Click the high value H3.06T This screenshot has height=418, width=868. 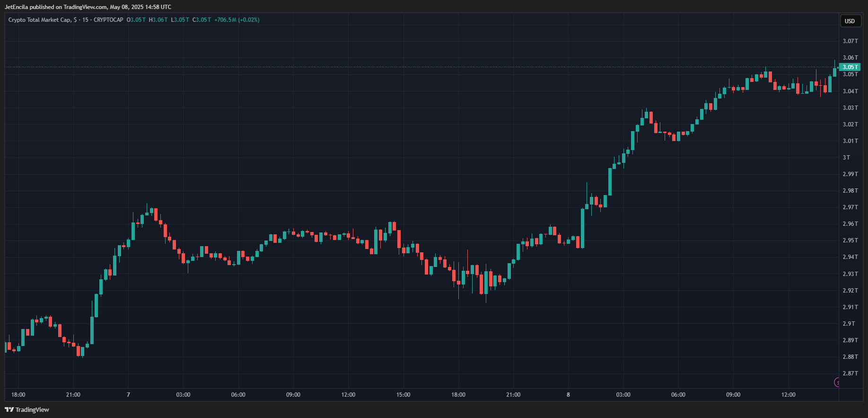(x=158, y=20)
